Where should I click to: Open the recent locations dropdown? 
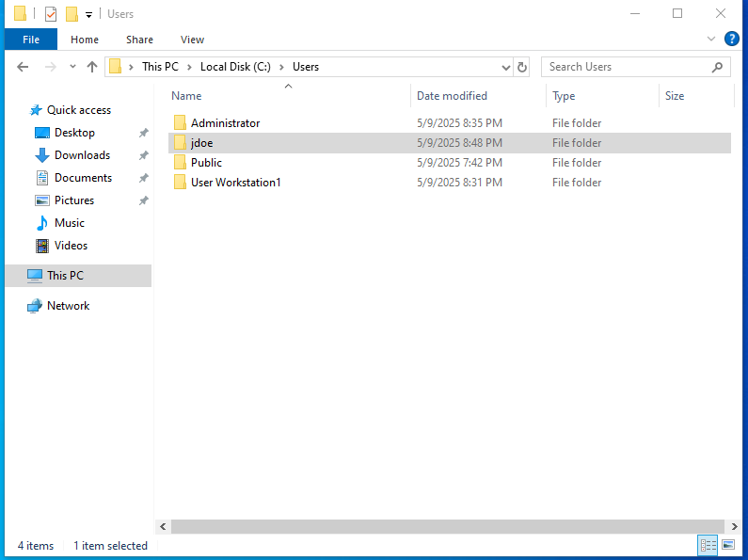[x=72, y=67]
